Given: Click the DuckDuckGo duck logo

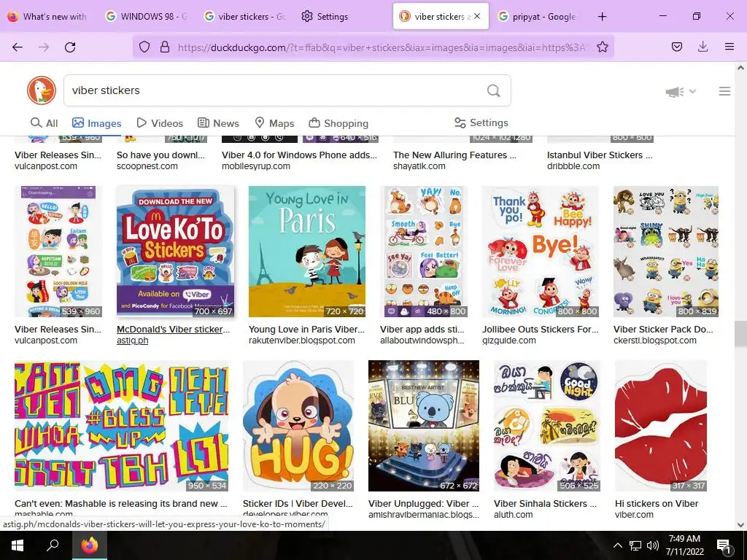Looking at the screenshot, I should [x=42, y=90].
